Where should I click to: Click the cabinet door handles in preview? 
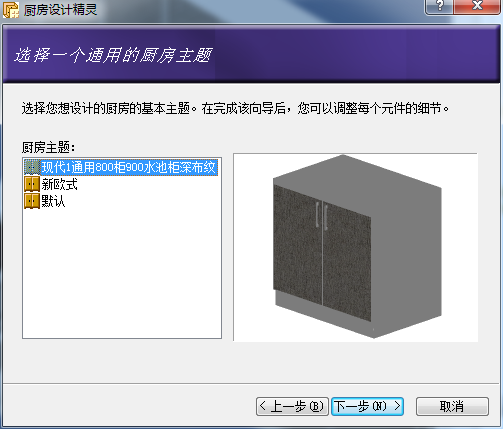pos(322,215)
